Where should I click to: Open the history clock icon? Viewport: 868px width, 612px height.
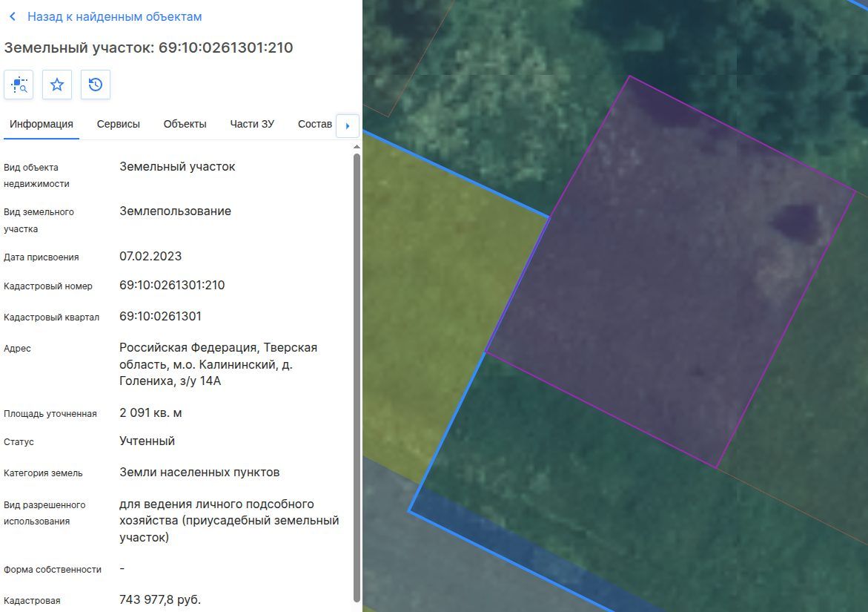95,85
